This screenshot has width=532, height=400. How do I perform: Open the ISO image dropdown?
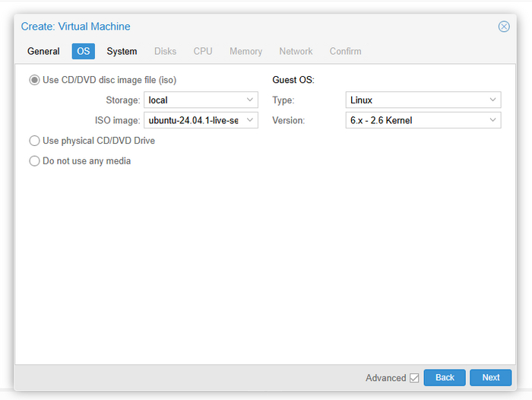point(250,120)
